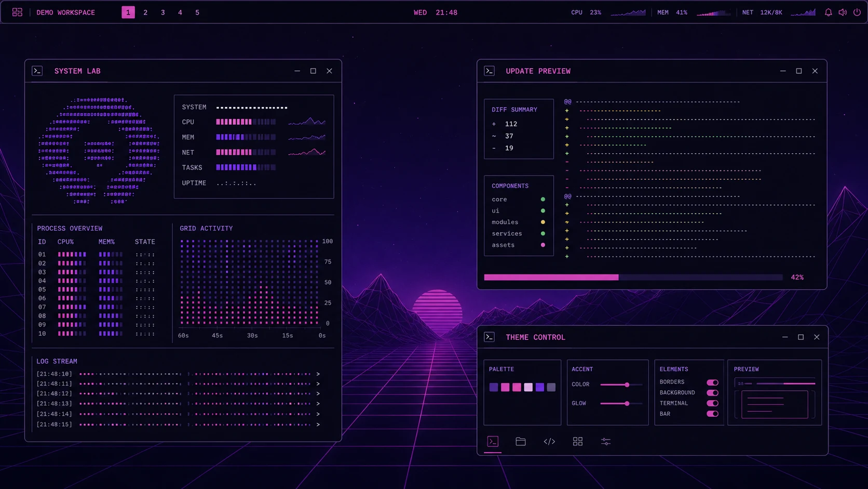This screenshot has width=868, height=489.
Task: Switch to workspace 2
Action: (x=145, y=12)
